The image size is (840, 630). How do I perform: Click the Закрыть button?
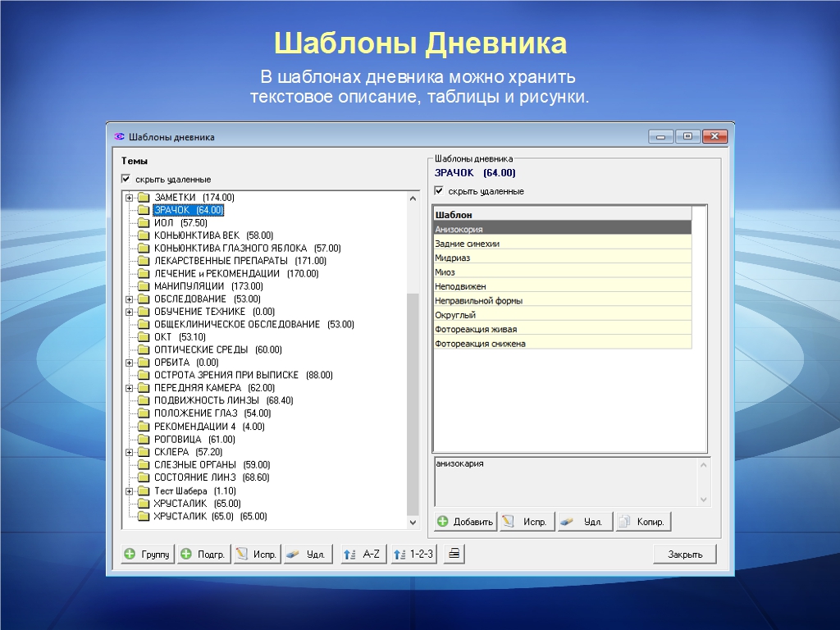click(684, 555)
